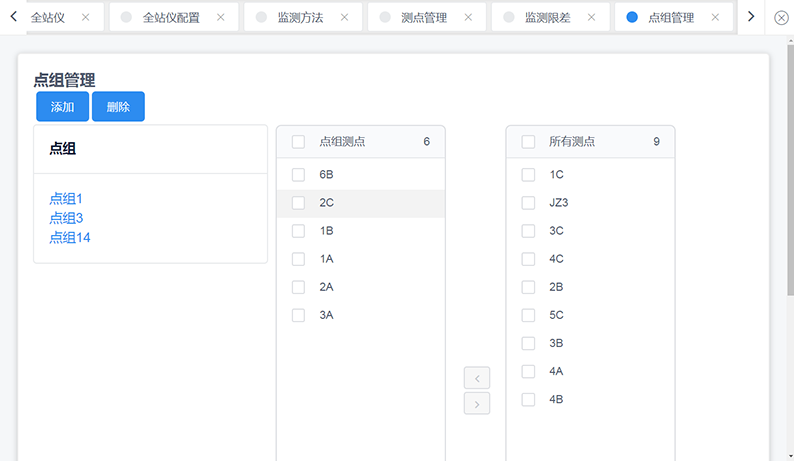
Task: Close the 点组管理 tab
Action: (715, 18)
